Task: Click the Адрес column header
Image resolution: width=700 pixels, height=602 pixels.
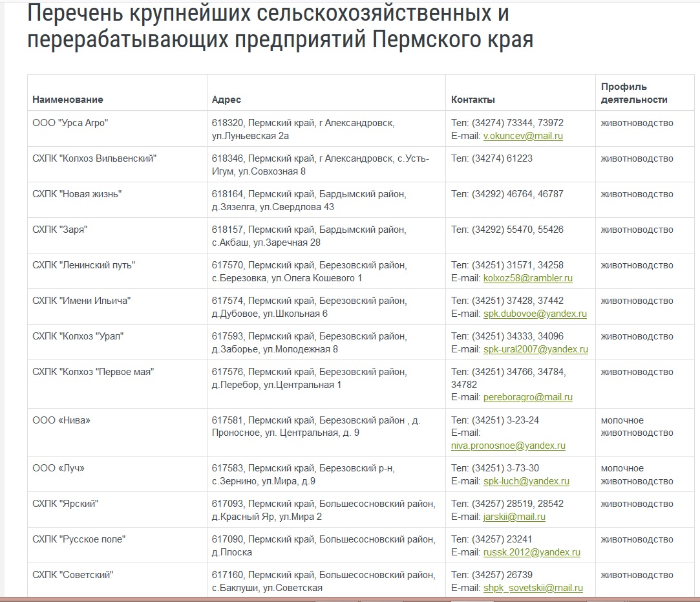Action: tap(226, 100)
